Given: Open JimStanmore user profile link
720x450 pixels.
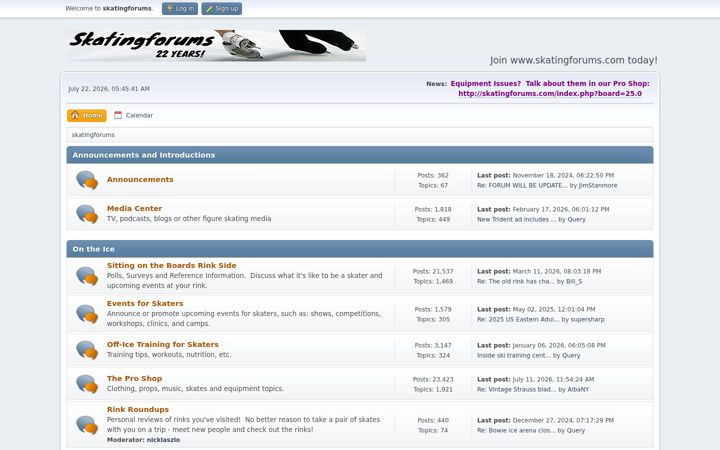Looking at the screenshot, I should point(598,186).
